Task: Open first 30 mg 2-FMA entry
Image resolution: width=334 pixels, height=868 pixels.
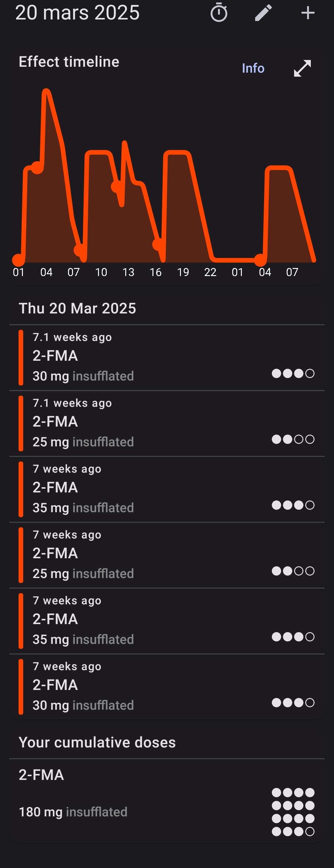Action: click(167, 358)
